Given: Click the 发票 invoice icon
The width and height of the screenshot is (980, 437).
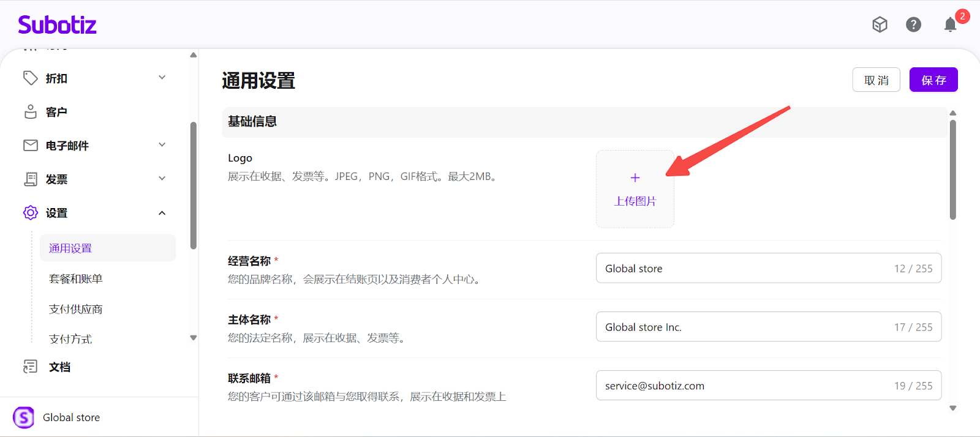Looking at the screenshot, I should [x=30, y=179].
